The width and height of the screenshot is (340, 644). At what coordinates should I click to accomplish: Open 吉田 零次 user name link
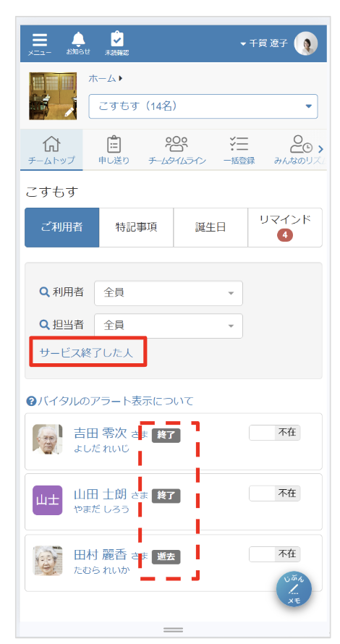(101, 433)
